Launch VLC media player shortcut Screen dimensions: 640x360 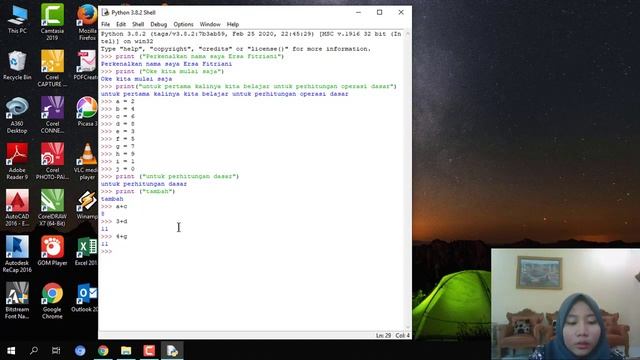point(86,162)
